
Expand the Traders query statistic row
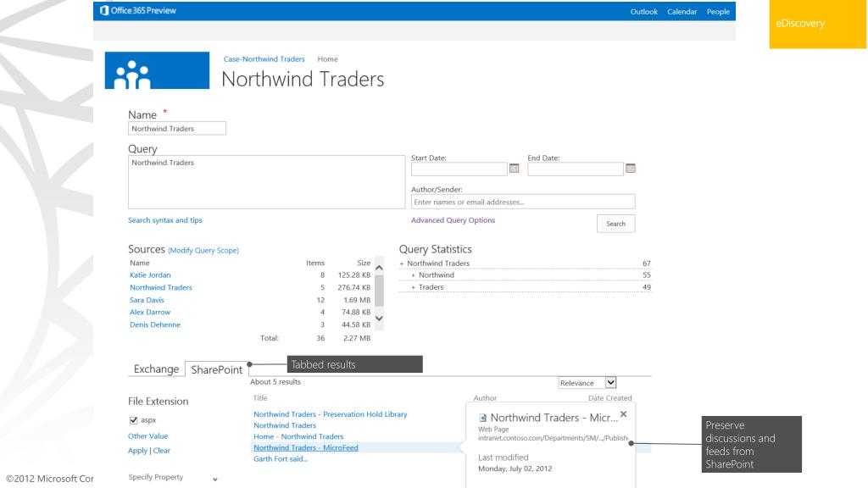pos(413,288)
